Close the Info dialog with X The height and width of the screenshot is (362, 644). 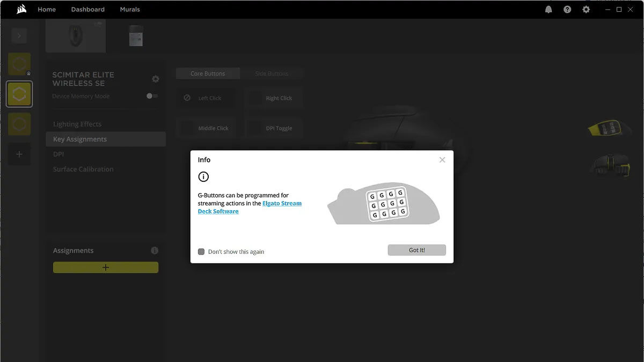(442, 160)
